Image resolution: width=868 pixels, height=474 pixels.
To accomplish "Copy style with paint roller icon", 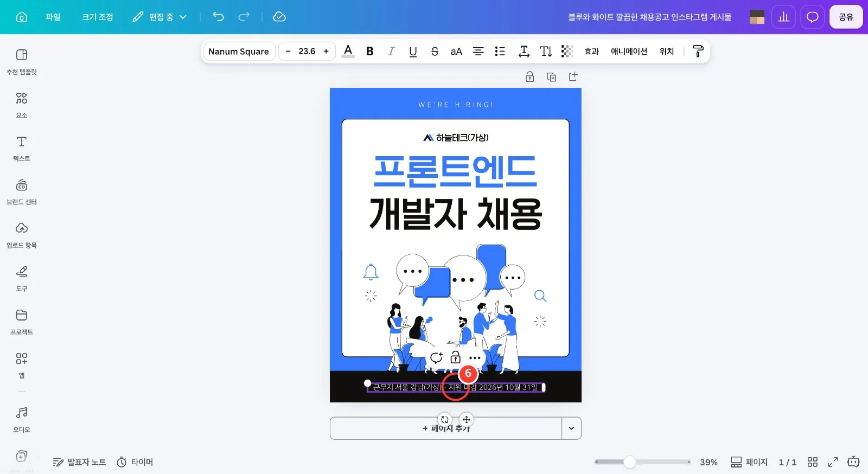I will (x=698, y=52).
